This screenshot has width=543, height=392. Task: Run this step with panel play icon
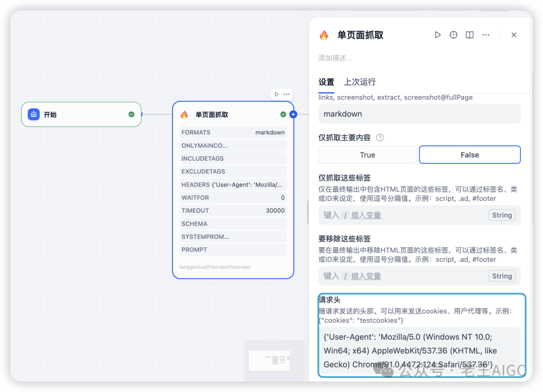click(438, 35)
